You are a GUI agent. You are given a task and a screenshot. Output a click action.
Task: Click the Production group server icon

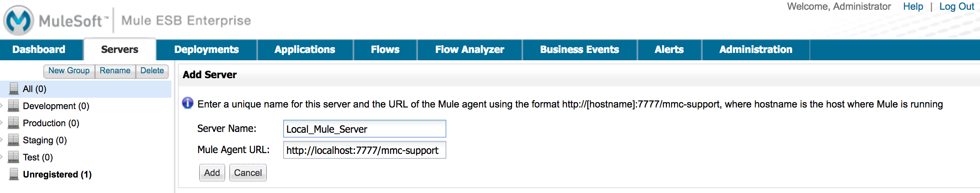[x=13, y=123]
